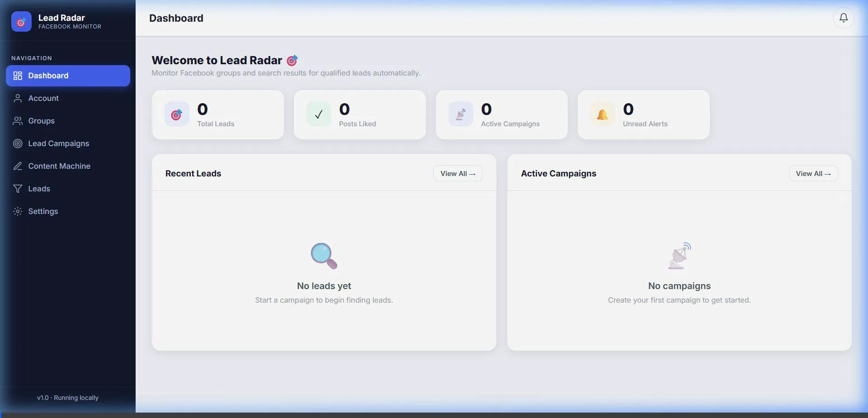The width and height of the screenshot is (868, 418).
Task: Click the Unread Alerts bell icon
Action: (x=603, y=114)
